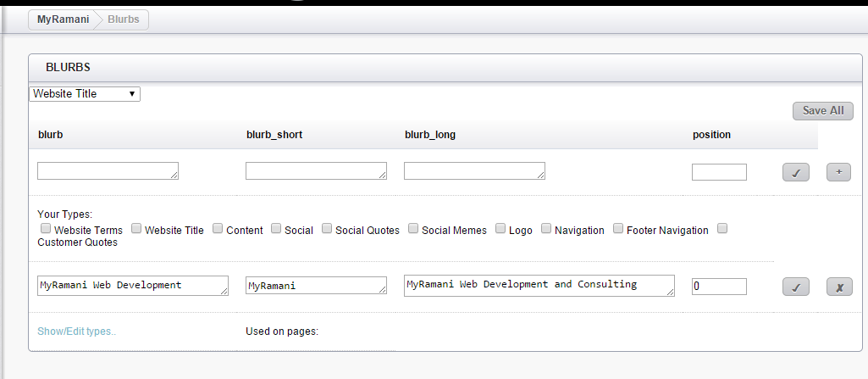Click the checkmark save icon in the new blurb row

[796, 172]
